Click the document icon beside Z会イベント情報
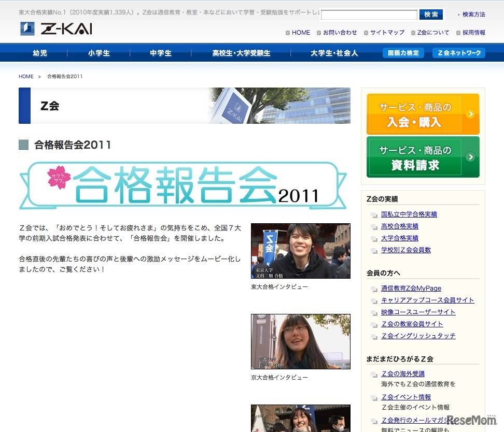 pos(374,397)
